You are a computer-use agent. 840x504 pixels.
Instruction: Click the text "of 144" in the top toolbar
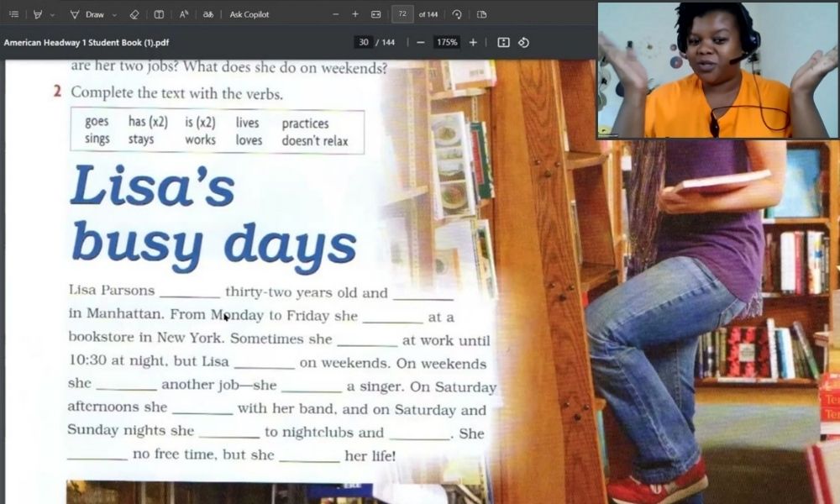(x=428, y=14)
